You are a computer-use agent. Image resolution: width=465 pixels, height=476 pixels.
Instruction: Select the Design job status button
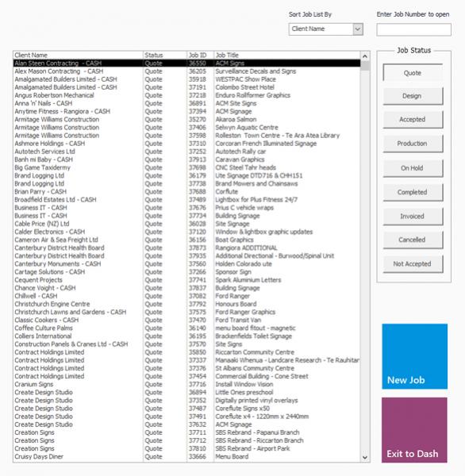413,96
